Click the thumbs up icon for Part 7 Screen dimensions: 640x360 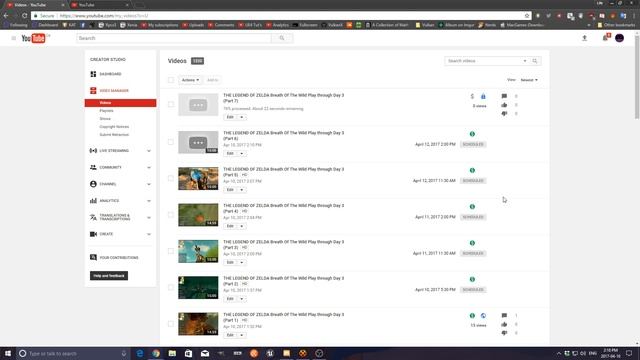coord(504,105)
